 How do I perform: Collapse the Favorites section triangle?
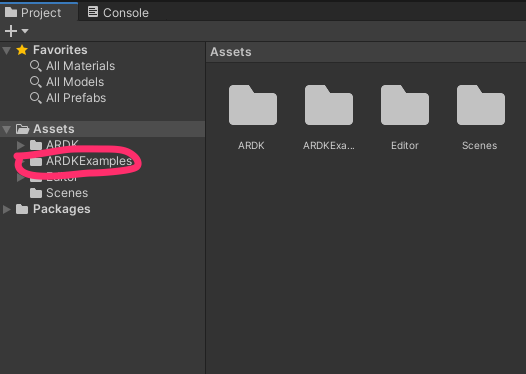[x=6, y=50]
